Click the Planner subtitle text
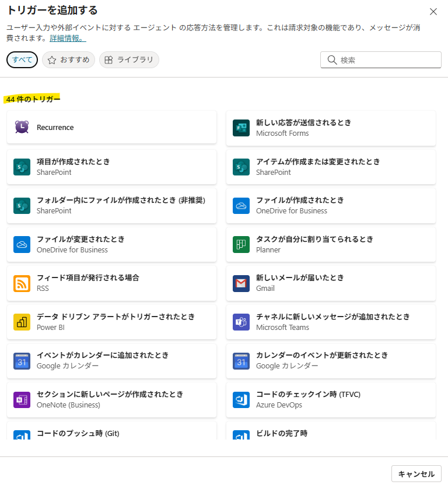Viewport: 448px width, 485px height. [x=268, y=250]
